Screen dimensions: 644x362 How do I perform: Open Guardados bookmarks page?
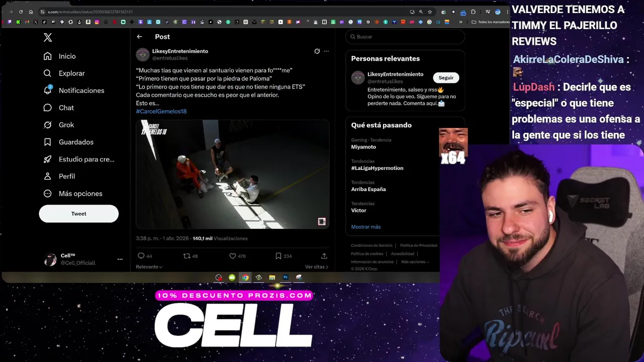[x=68, y=142]
